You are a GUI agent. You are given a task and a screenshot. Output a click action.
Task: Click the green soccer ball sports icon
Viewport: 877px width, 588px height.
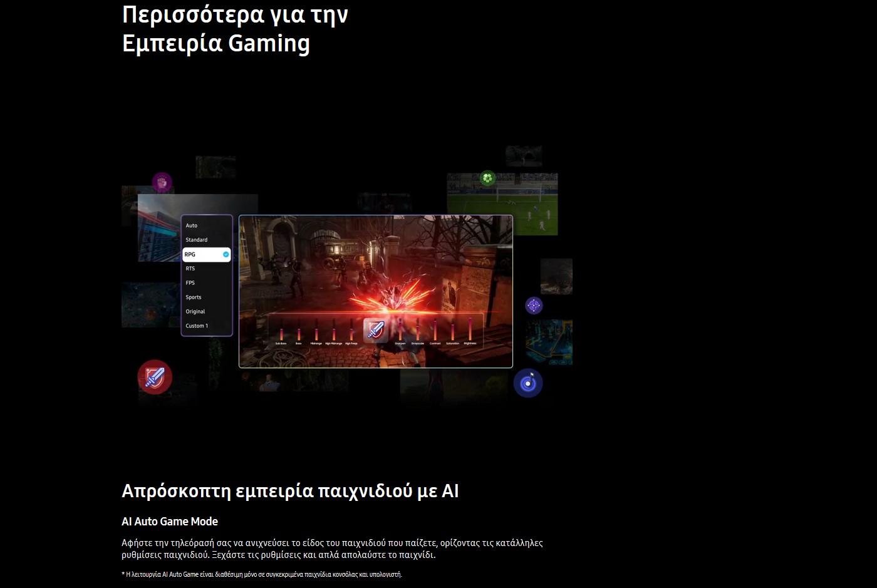pos(487,178)
